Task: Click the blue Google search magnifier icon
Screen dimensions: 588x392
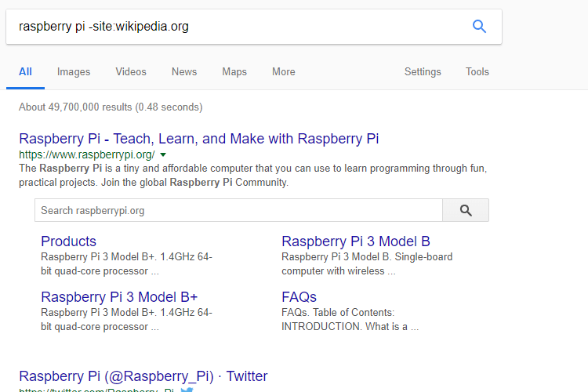Action: pos(479,27)
